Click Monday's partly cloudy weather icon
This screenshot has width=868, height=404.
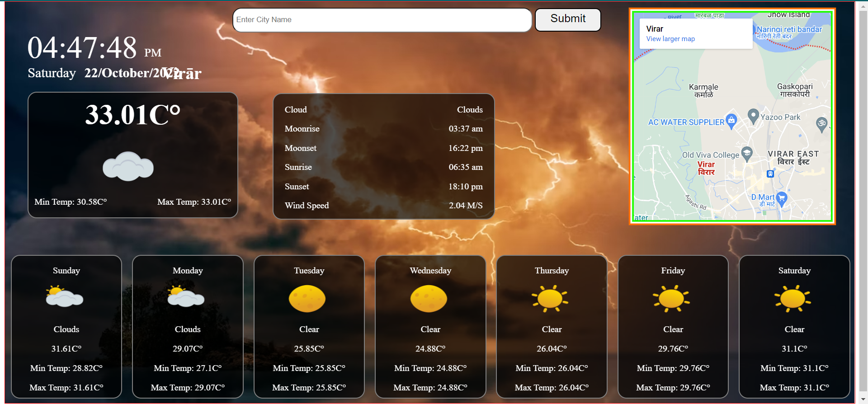tap(186, 297)
